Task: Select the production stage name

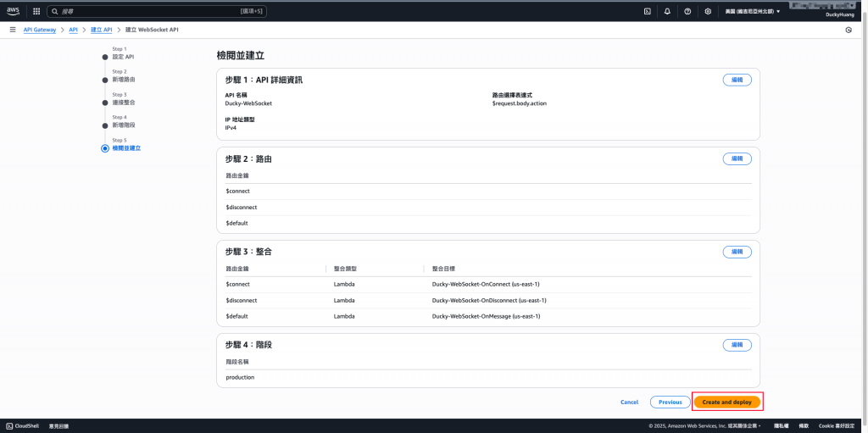Action: pyautogui.click(x=240, y=377)
